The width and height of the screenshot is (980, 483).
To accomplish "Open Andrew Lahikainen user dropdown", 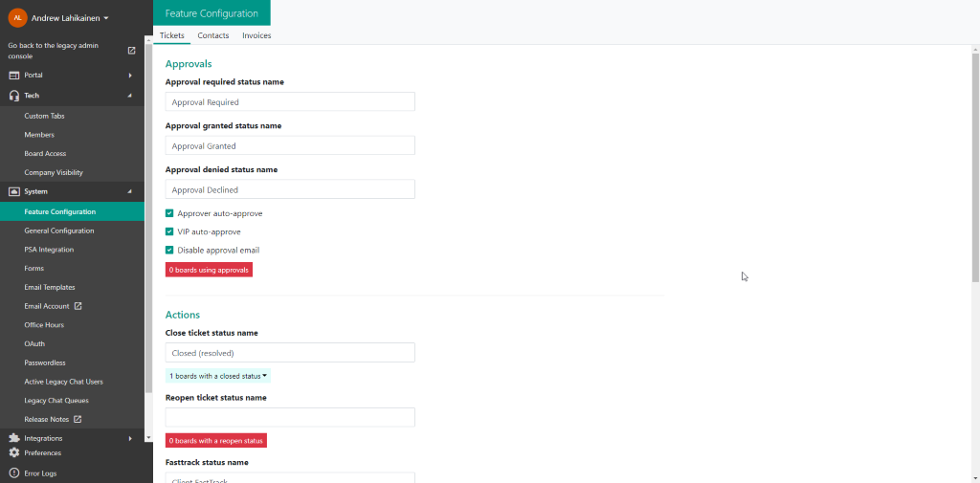I will coord(70,18).
